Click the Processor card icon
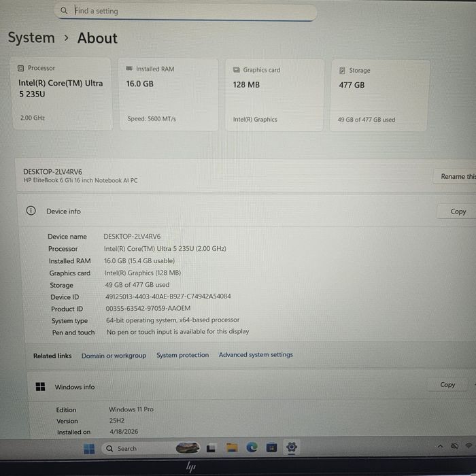476x476 pixels. click(x=20, y=68)
